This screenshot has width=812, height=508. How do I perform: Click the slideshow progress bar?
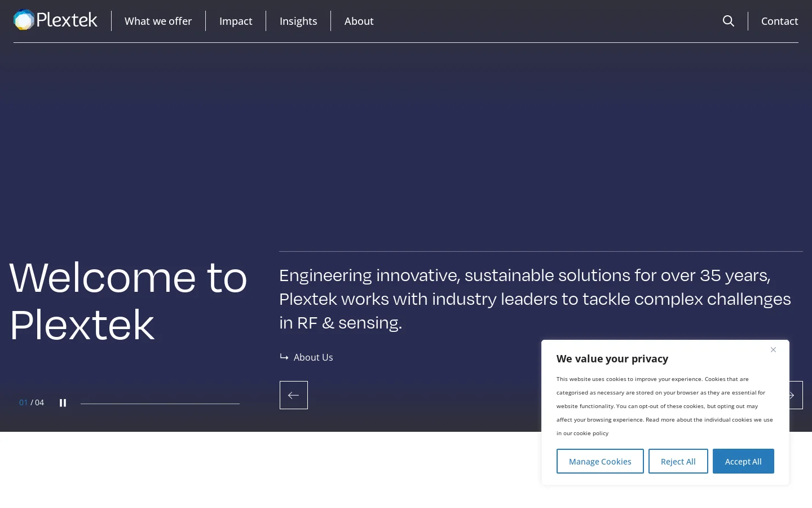[x=160, y=404]
